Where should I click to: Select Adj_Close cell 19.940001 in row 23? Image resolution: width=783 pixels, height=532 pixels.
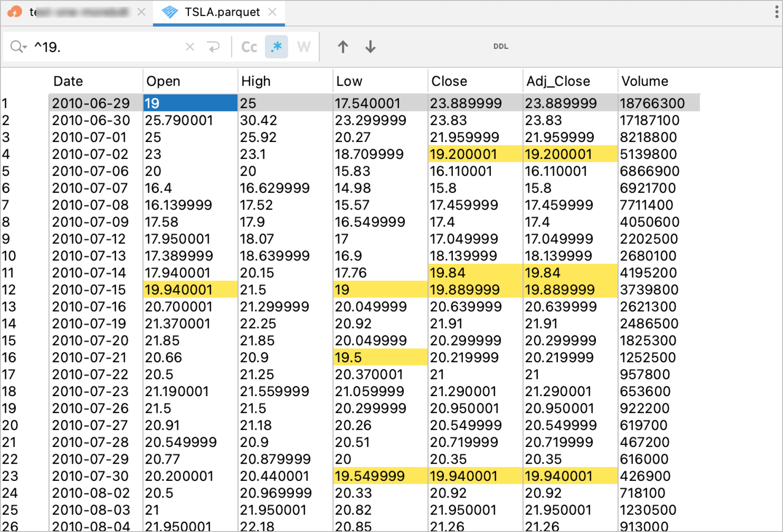[x=570, y=476]
